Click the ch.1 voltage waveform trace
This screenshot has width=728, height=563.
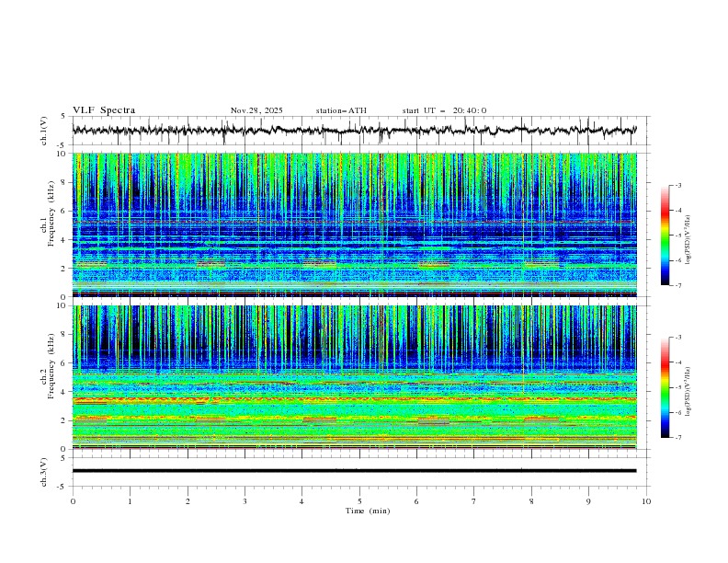[354, 131]
